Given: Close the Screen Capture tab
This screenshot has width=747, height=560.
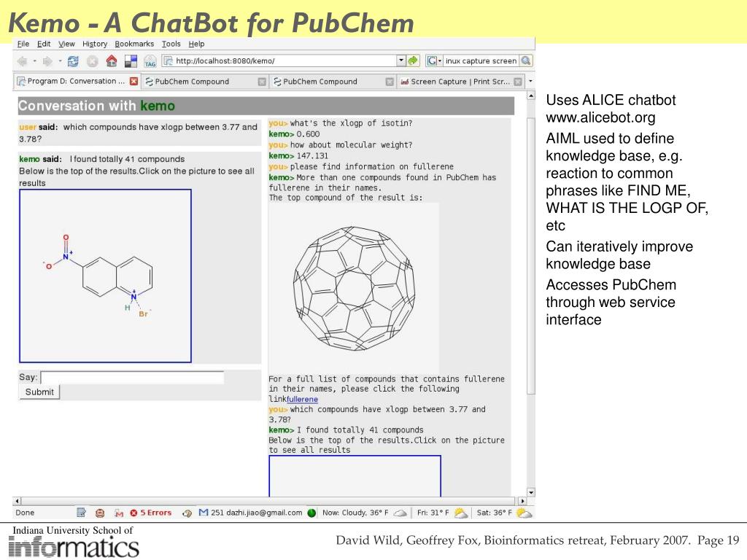Looking at the screenshot, I should [x=517, y=82].
